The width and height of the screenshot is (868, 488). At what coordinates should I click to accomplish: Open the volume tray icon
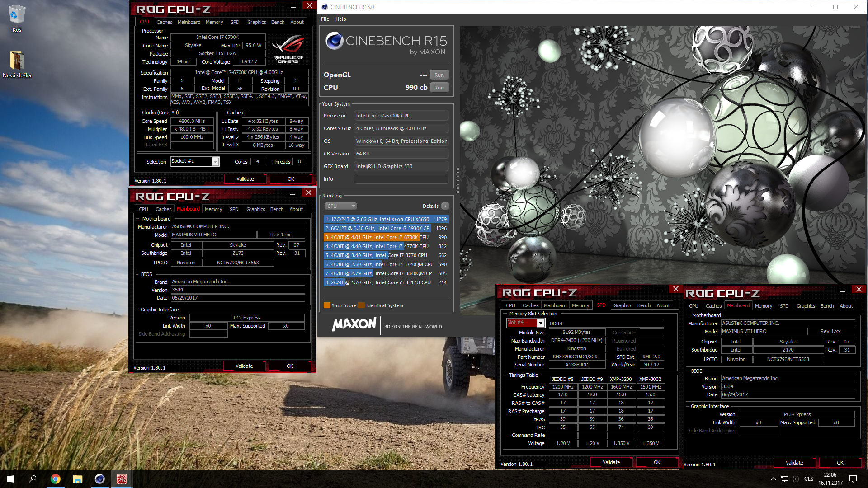point(795,479)
